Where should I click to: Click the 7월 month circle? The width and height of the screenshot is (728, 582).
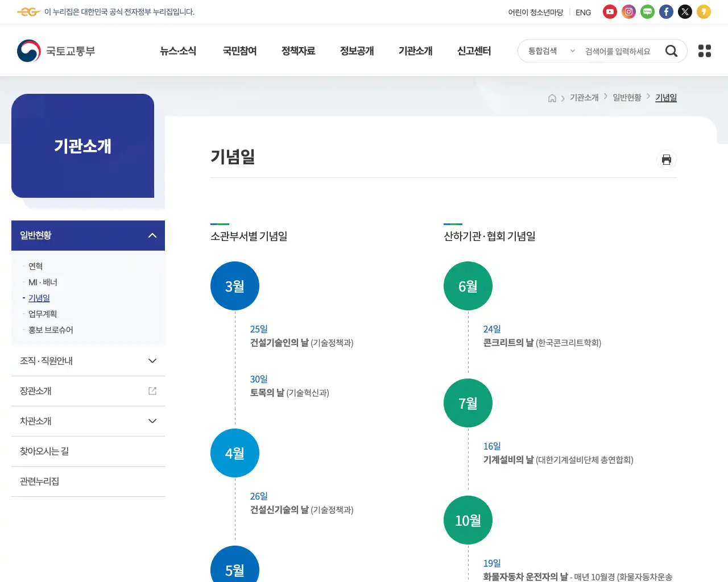tap(468, 403)
